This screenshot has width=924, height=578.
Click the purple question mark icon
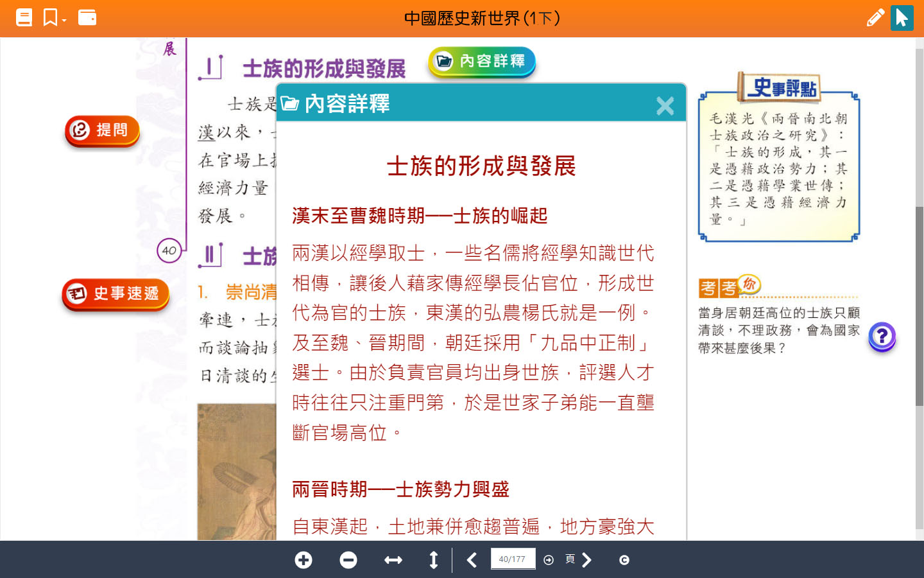point(882,336)
